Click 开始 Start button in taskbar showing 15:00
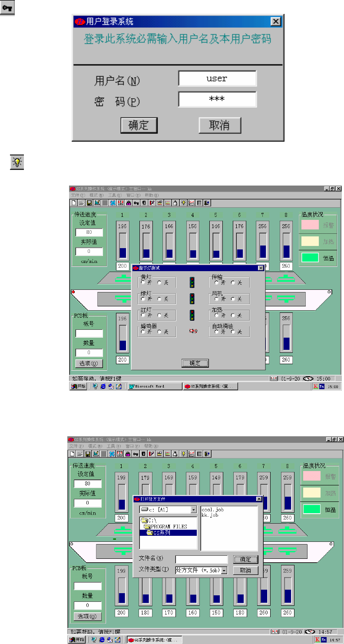The height and width of the screenshot is (644, 344). [x=78, y=386]
